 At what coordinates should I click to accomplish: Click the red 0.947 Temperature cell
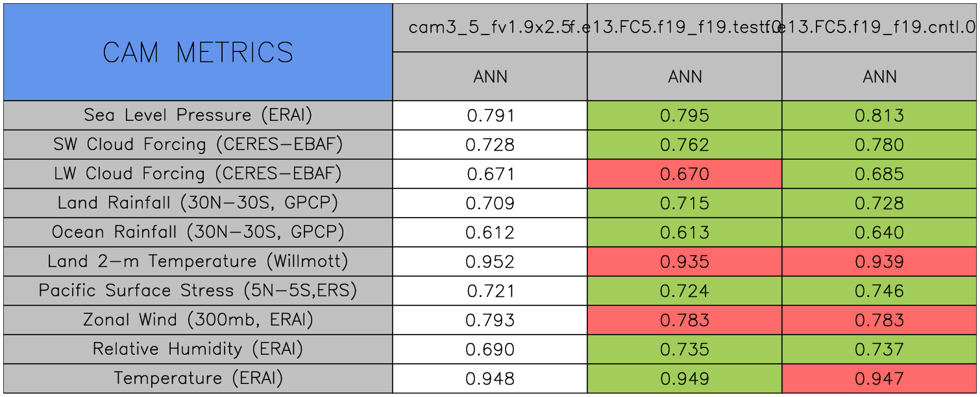coord(879,379)
